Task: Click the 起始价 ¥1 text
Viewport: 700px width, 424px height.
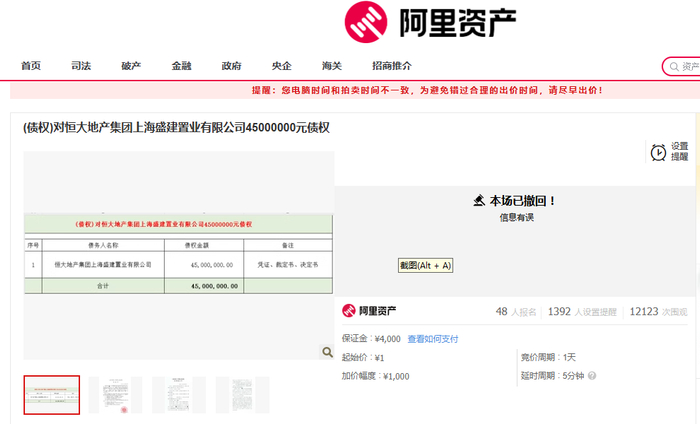Action: (363, 357)
